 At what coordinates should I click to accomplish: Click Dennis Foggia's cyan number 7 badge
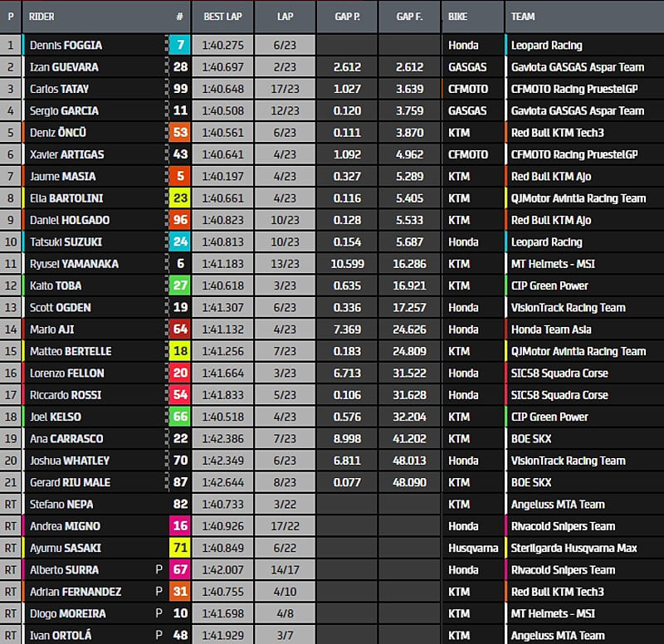pyautogui.click(x=179, y=46)
